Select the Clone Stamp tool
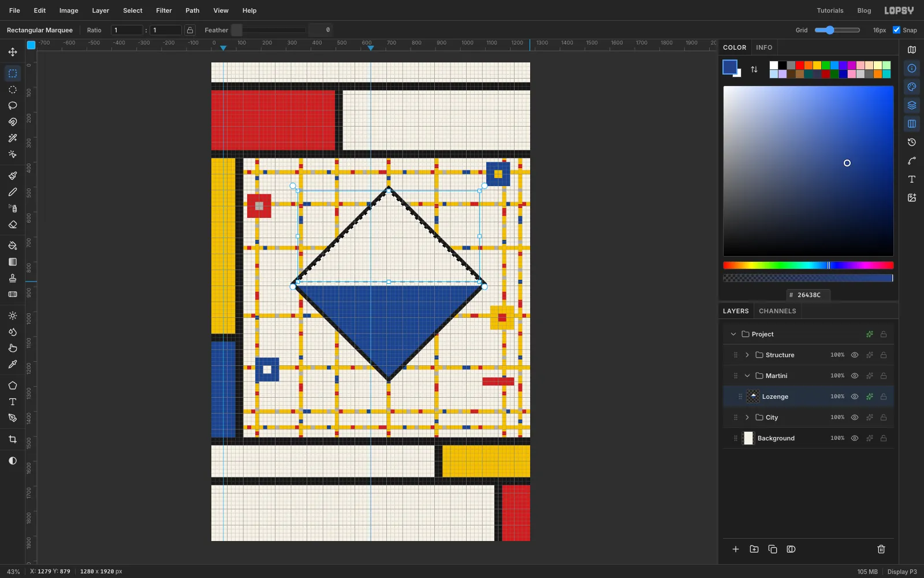This screenshot has width=924, height=578. pos(13,278)
